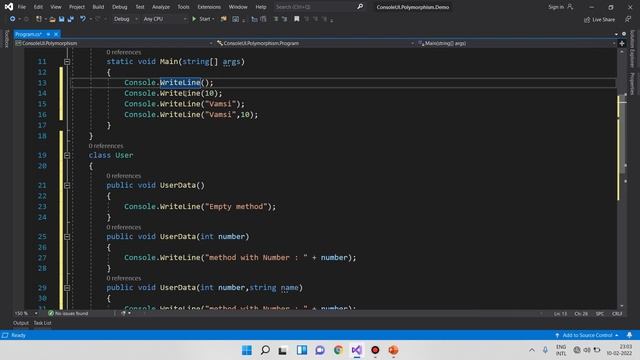
Task: Click the green Start debugging button
Action: click(x=202, y=19)
